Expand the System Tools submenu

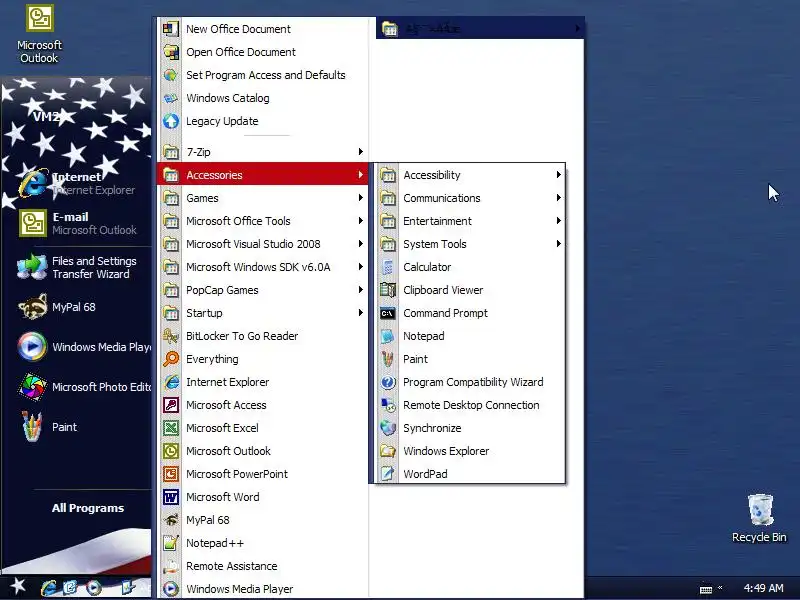click(470, 244)
